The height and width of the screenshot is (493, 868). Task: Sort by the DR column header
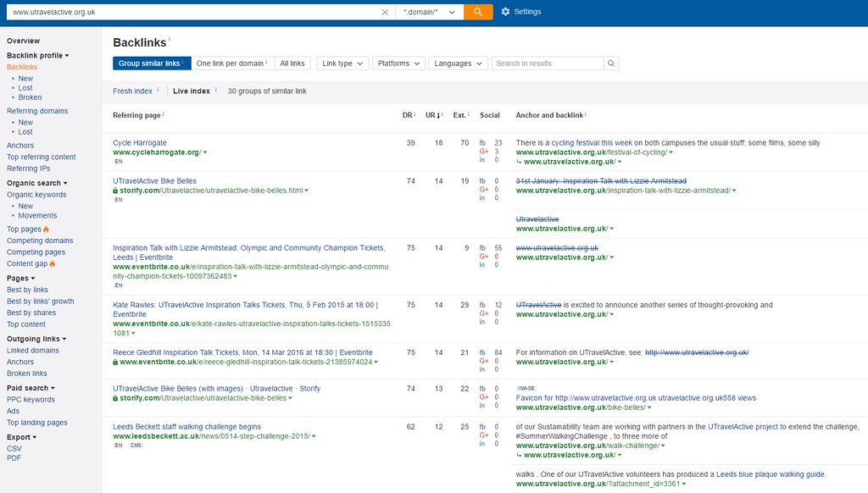click(407, 116)
